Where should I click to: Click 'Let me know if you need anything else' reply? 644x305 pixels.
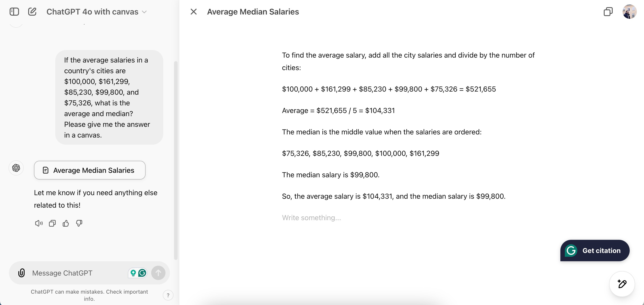point(95,199)
